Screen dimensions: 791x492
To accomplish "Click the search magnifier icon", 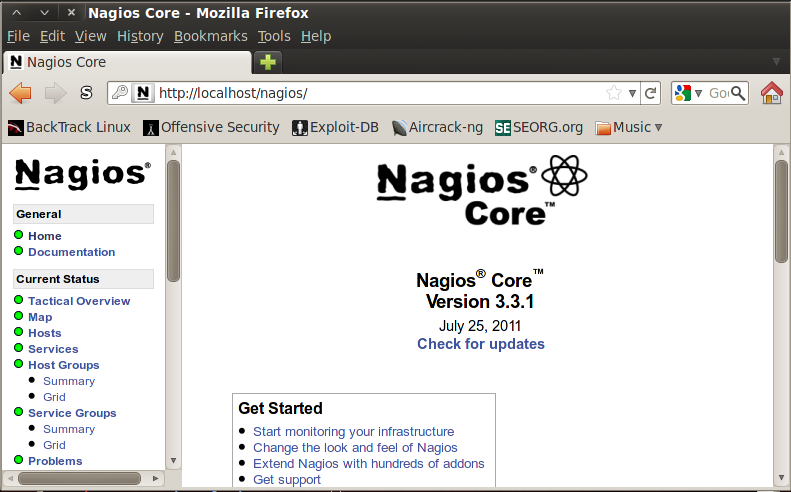I will pyautogui.click(x=738, y=93).
